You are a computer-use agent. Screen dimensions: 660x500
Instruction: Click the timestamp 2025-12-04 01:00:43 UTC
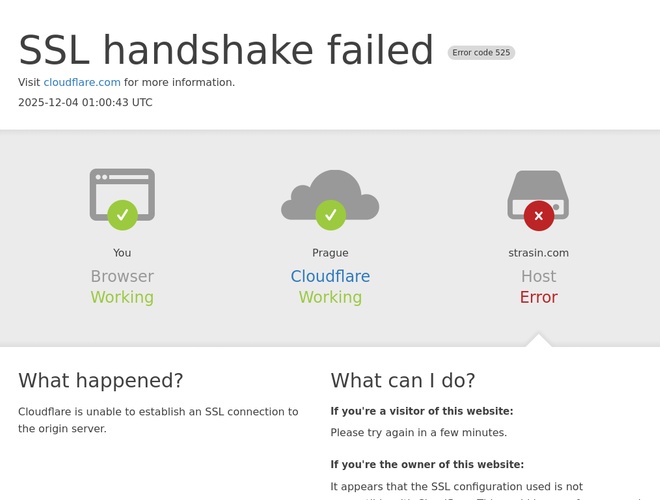tap(85, 102)
